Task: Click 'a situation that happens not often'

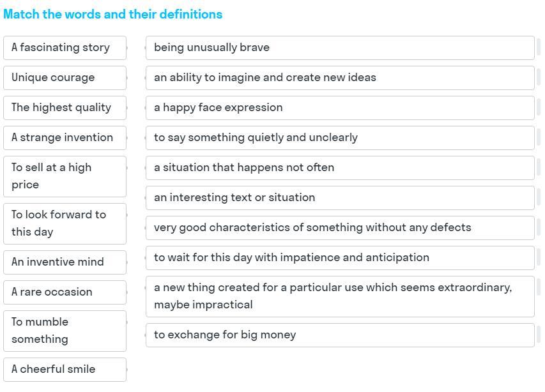Action: pos(340,168)
